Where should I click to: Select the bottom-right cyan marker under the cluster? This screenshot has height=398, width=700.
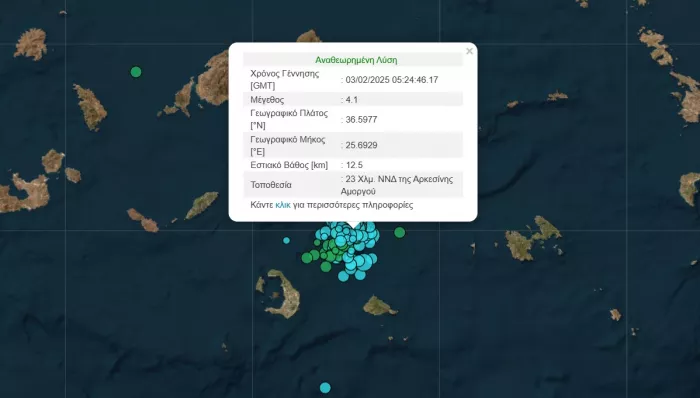click(x=360, y=275)
